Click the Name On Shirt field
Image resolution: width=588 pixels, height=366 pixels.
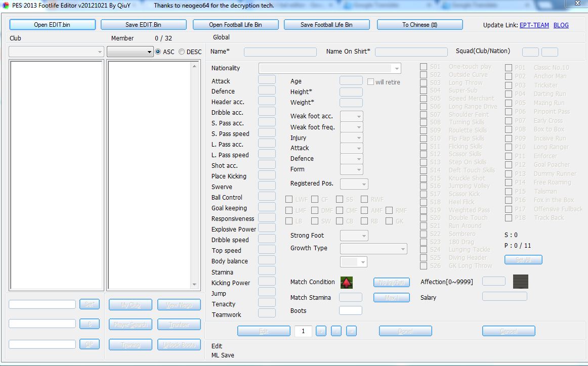click(411, 52)
